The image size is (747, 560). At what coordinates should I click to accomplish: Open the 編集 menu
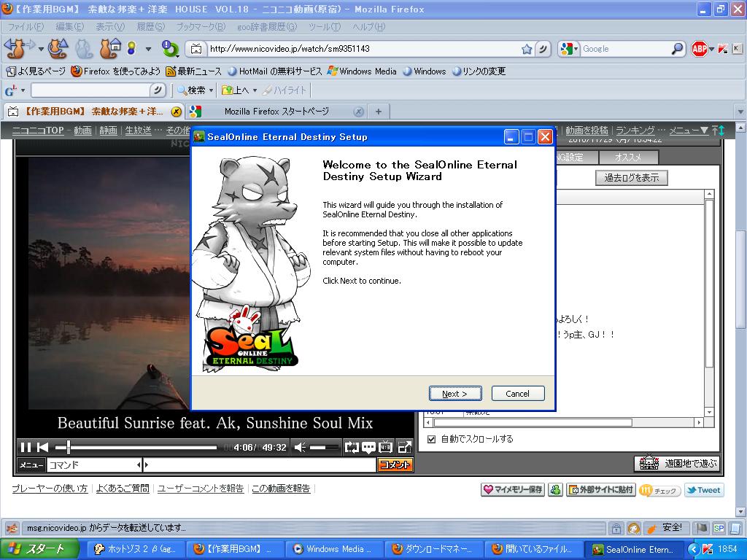[x=69, y=27]
